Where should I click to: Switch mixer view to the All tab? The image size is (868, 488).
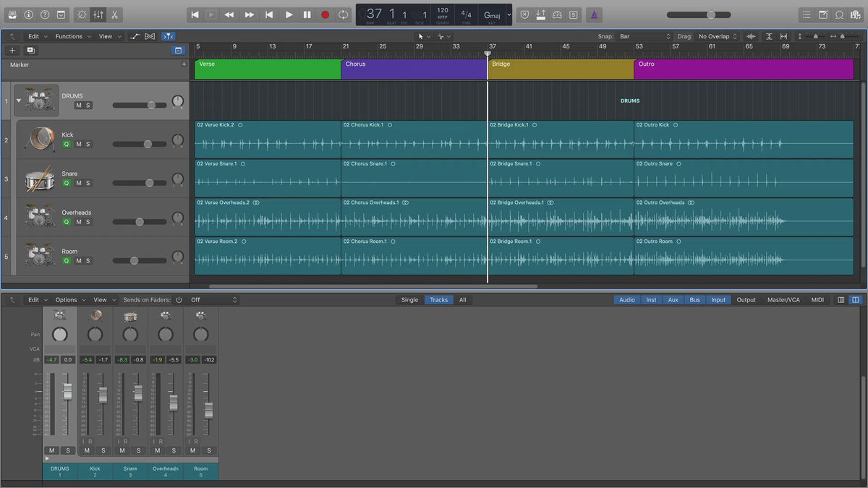tap(462, 300)
